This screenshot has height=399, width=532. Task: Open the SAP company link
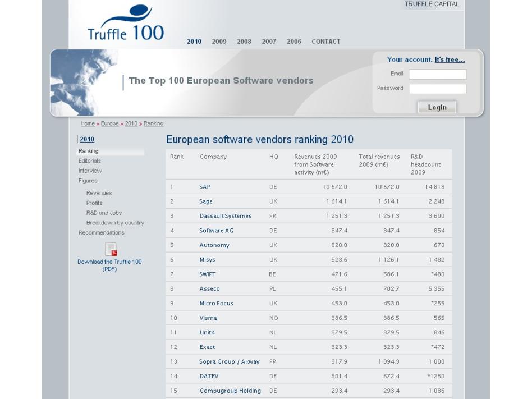[x=205, y=187]
